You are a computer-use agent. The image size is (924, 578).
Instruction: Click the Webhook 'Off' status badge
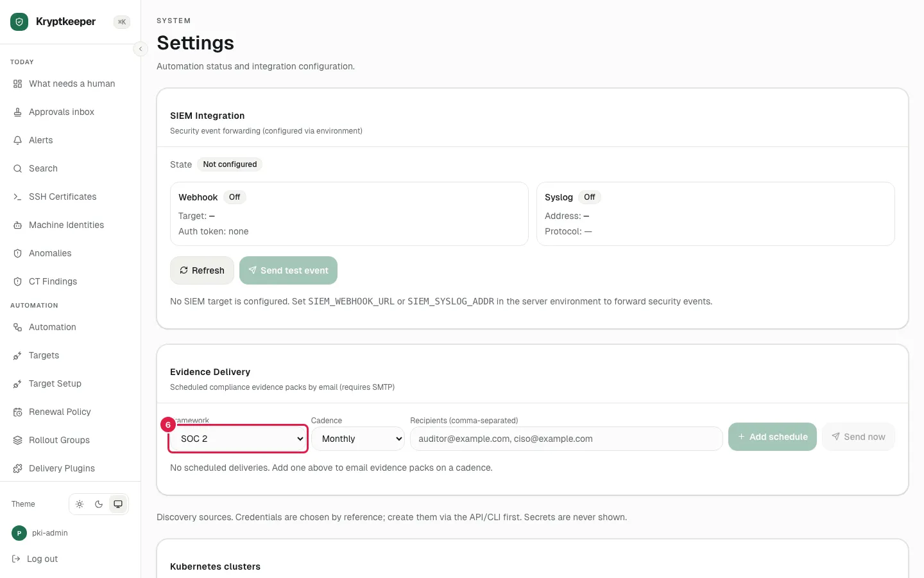pos(235,197)
